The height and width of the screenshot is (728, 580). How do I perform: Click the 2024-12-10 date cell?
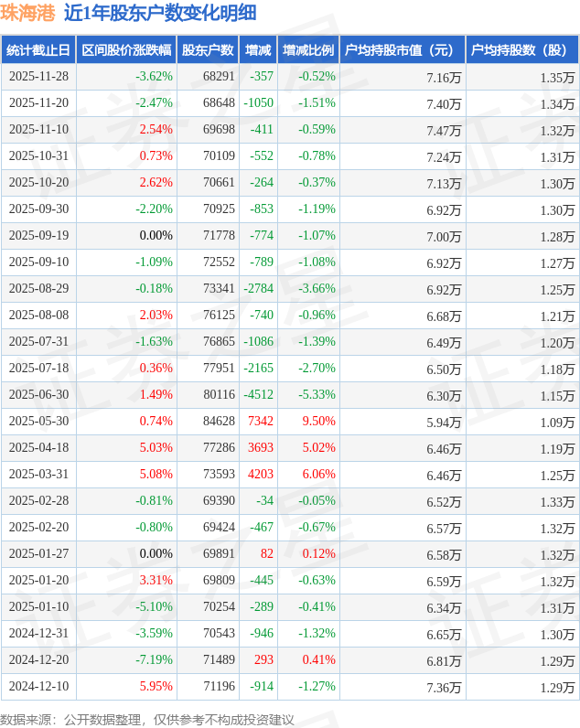click(x=38, y=687)
